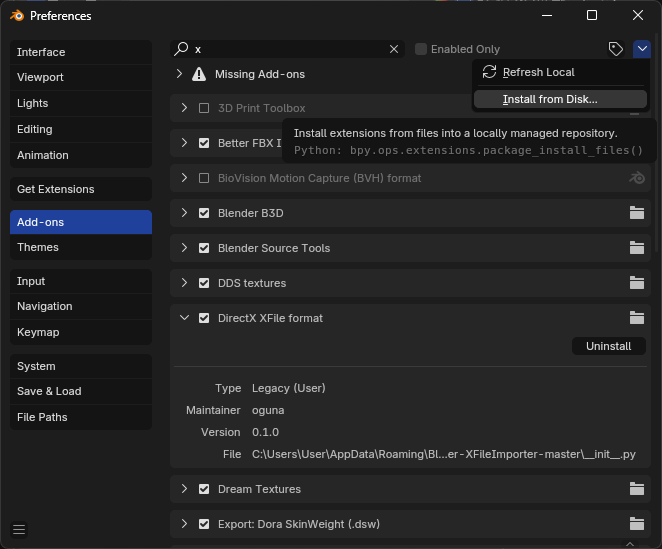
Task: Click the maintainer name oguna
Action: point(268,410)
